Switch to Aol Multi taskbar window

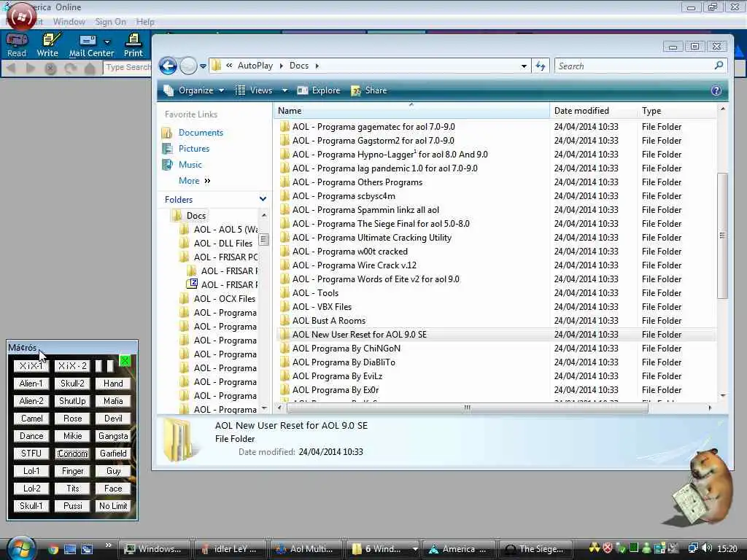pos(306,549)
